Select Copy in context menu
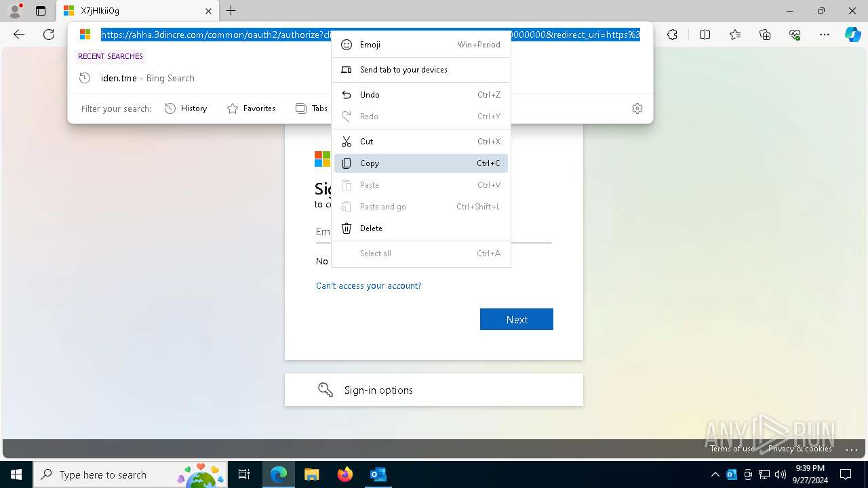Viewport: 868px width, 488px height. click(421, 163)
